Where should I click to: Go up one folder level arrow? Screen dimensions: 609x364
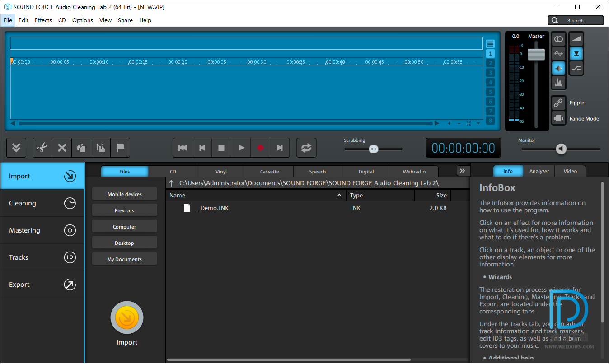pos(171,183)
